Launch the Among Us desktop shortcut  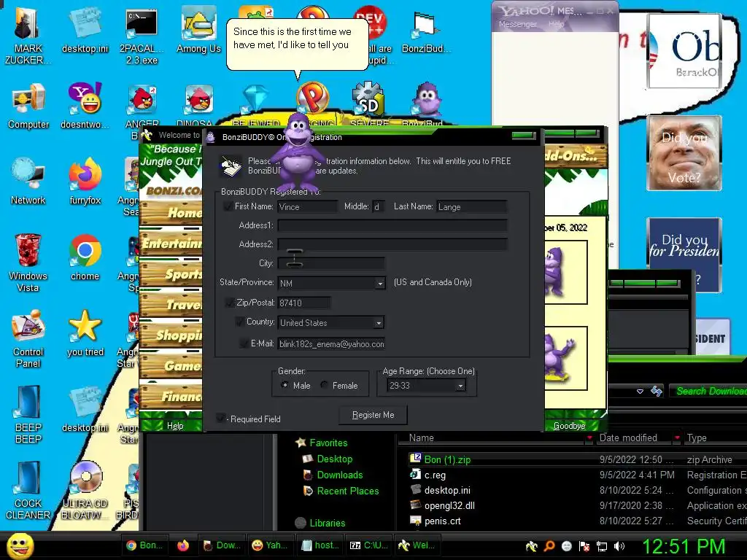click(198, 31)
